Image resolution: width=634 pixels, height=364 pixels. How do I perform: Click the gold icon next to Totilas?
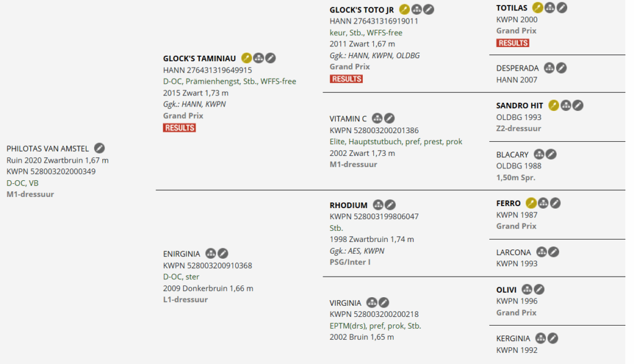click(537, 8)
